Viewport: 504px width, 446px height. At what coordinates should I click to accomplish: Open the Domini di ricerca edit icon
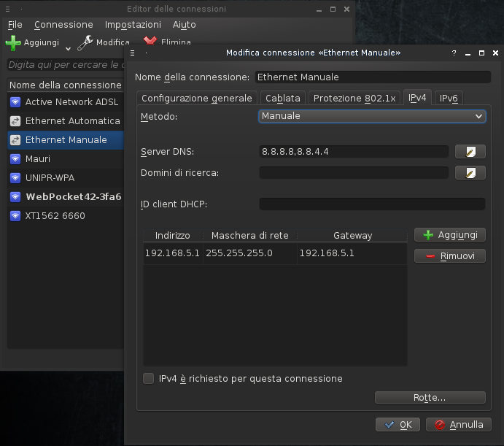point(470,173)
